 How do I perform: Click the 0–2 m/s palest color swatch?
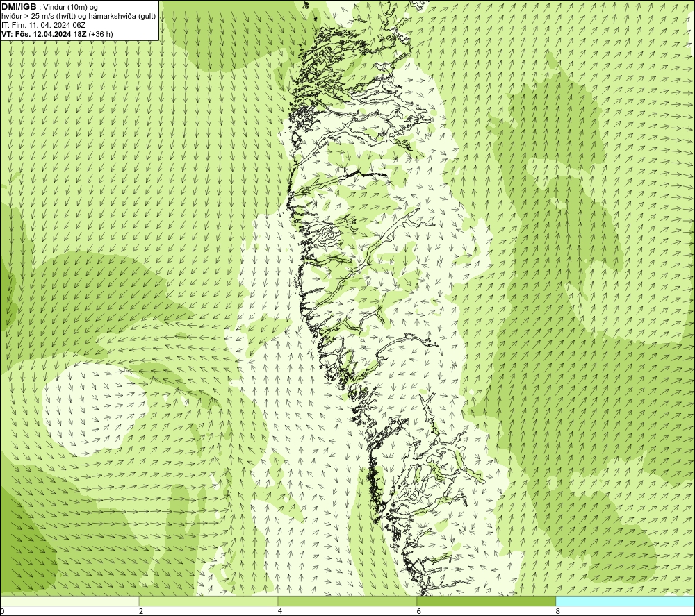tap(69, 601)
